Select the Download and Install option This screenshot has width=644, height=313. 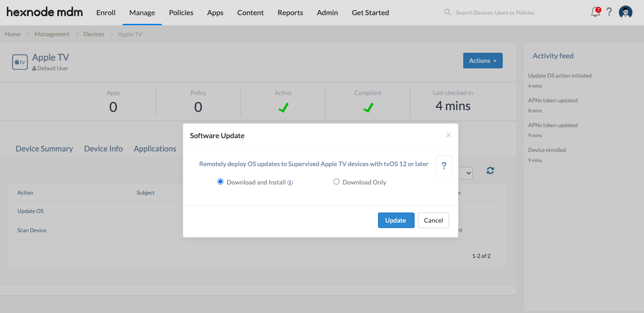(220, 182)
